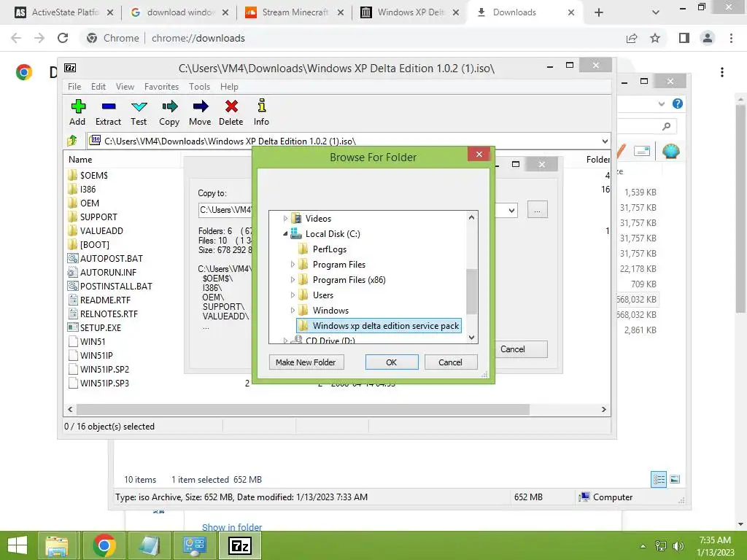Bookmark this page with star icon
Screen dimensions: 747x560
655,38
